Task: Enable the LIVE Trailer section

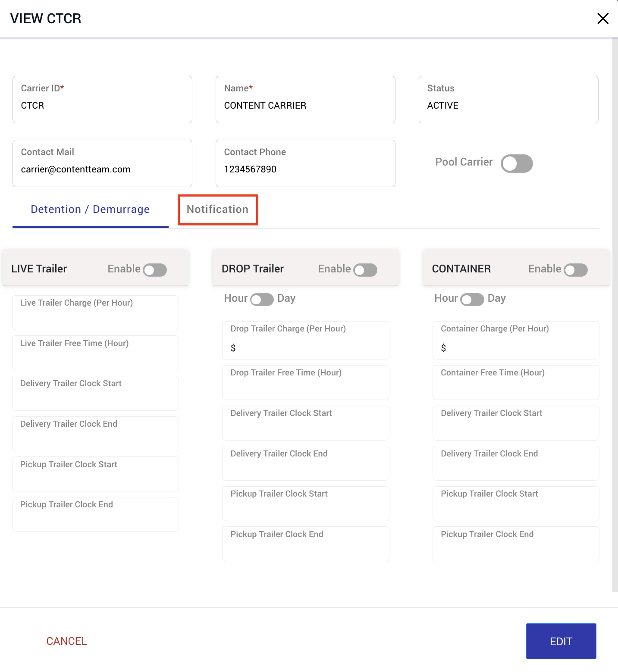Action: point(154,269)
